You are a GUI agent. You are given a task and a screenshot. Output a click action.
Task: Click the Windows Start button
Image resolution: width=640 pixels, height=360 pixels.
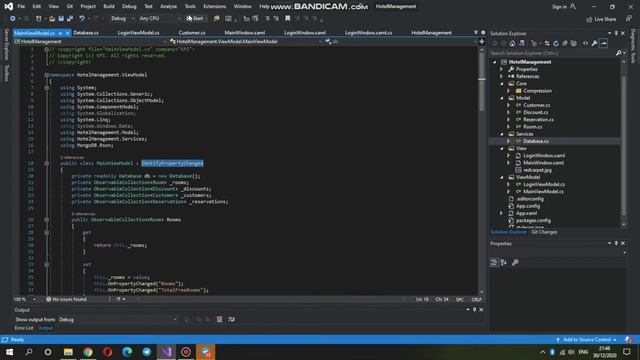point(9,352)
